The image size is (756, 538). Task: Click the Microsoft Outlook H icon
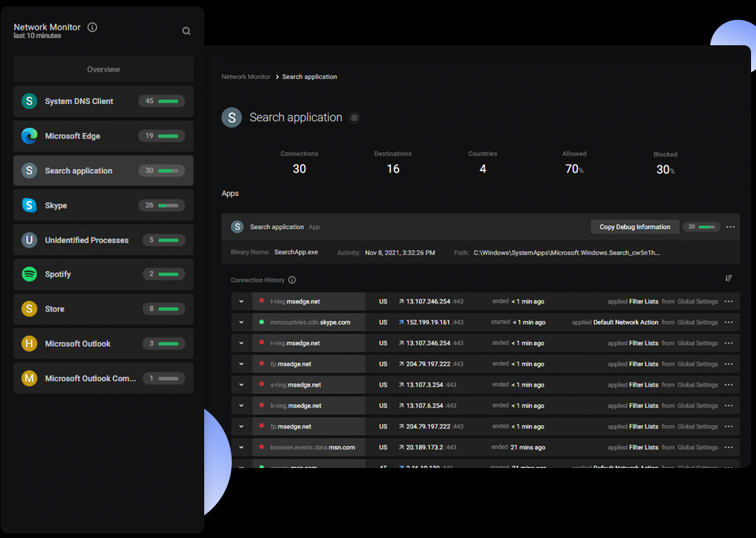[x=30, y=344]
